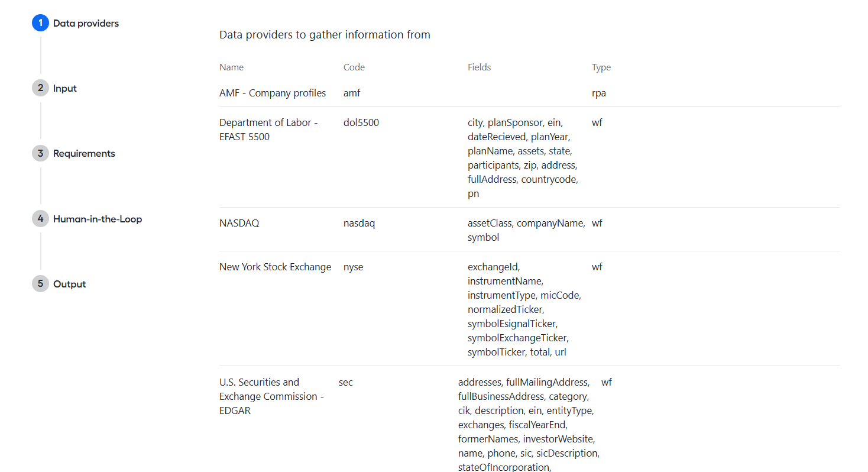Viewport: 868px width, 472px height.
Task: Click step 1 circle icon
Action: tap(40, 23)
